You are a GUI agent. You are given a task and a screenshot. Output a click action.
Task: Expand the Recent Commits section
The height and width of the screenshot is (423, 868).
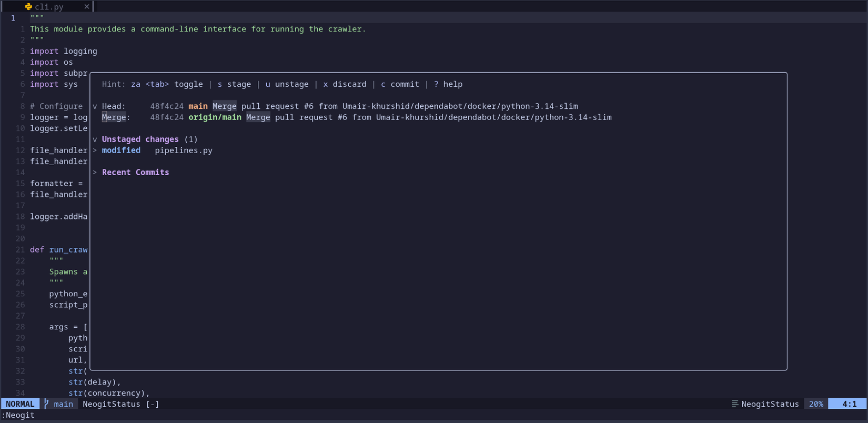95,173
